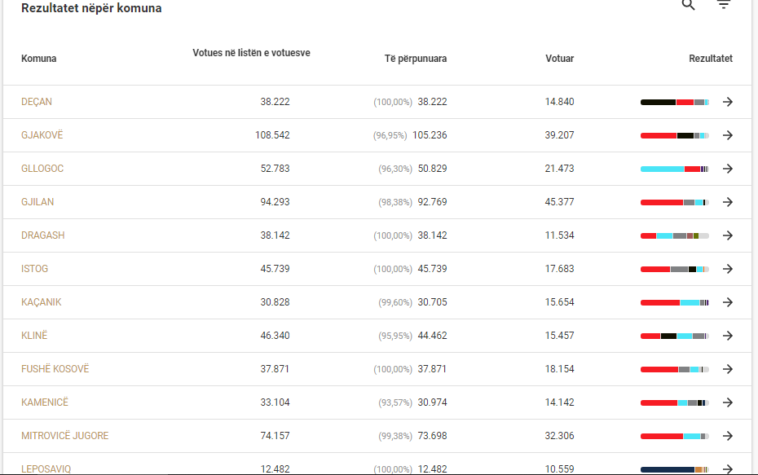Image resolution: width=758 pixels, height=475 pixels.
Task: Click the arrow icon in the Kamenicë row
Action: (x=728, y=403)
